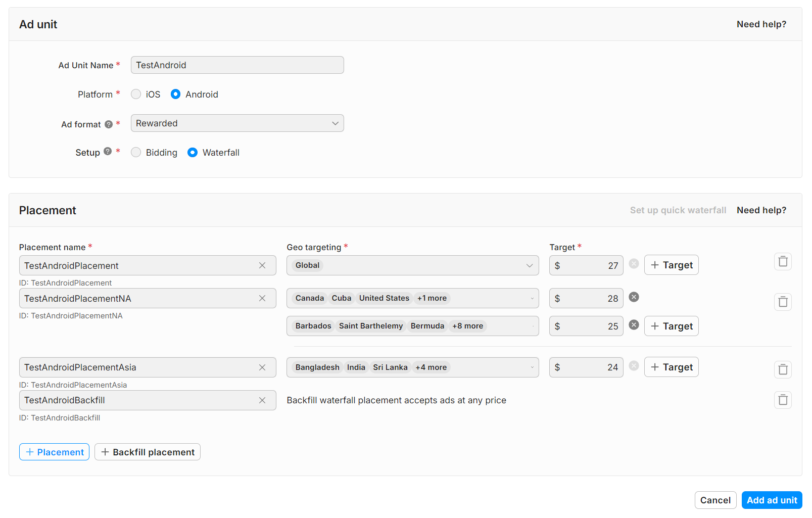Click the Ad Unit Name input field

click(x=237, y=65)
